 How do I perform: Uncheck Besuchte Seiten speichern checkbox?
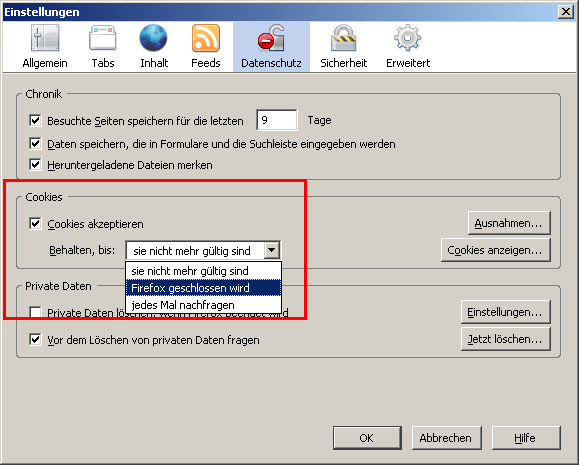pyautogui.click(x=35, y=120)
